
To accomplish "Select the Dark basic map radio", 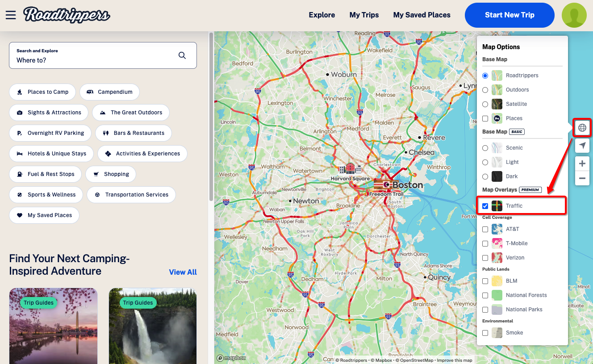I will 485,176.
